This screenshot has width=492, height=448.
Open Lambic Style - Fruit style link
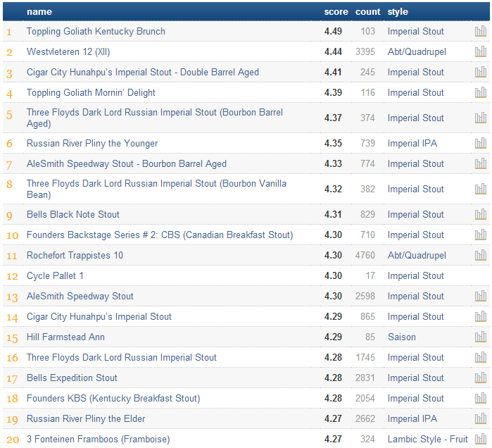pos(428,439)
